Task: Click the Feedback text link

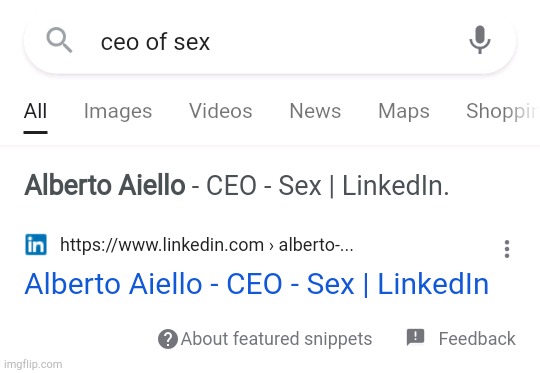Action: [x=477, y=339]
